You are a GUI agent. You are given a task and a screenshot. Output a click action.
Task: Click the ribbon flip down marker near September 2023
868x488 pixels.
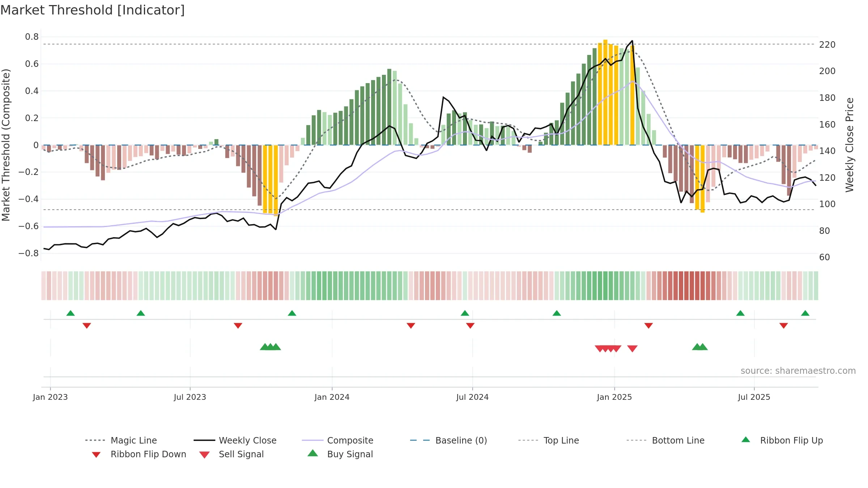point(238,326)
